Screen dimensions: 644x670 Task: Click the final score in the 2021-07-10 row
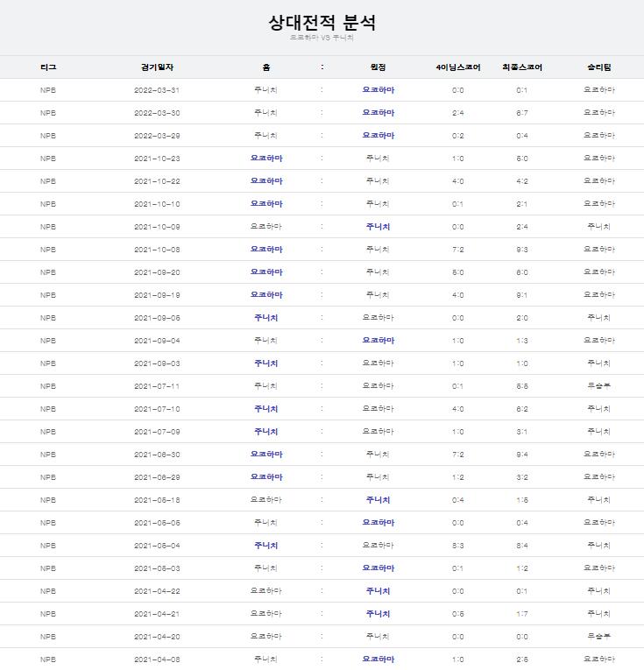coord(522,409)
